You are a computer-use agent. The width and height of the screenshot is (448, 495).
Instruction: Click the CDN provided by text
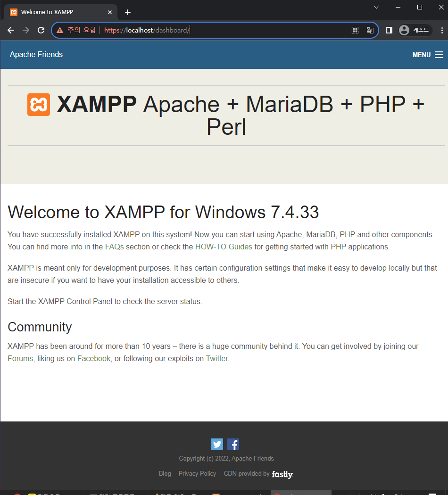click(247, 473)
